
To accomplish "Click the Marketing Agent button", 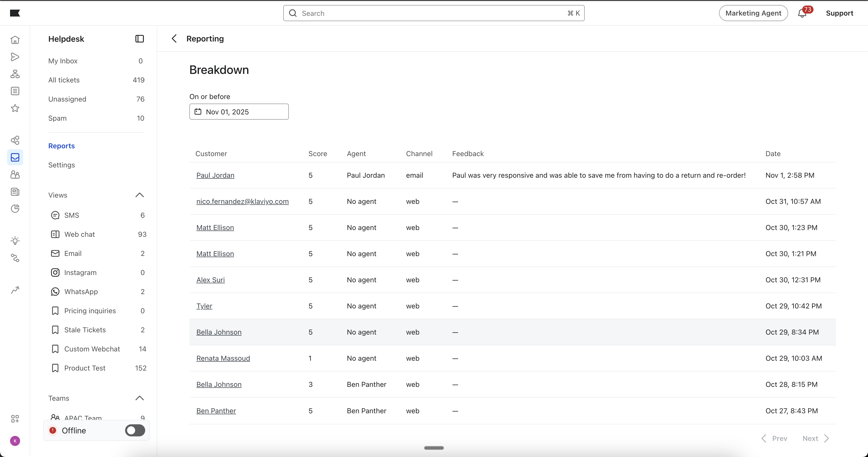I will click(x=753, y=13).
